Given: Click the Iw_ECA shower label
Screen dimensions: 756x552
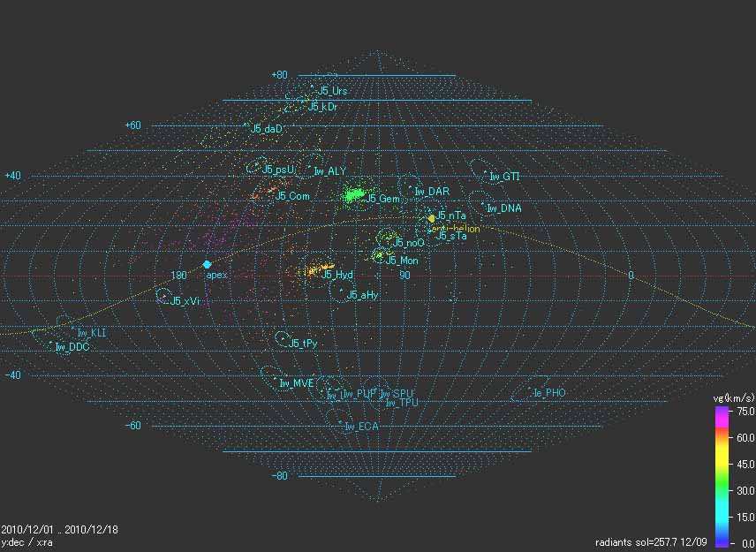Looking at the screenshot, I should [361, 427].
